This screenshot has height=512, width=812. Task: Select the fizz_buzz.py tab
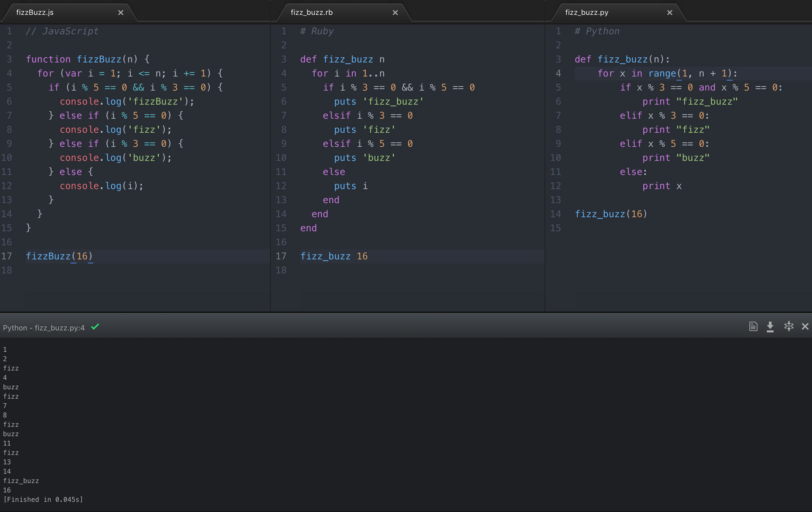587,13
